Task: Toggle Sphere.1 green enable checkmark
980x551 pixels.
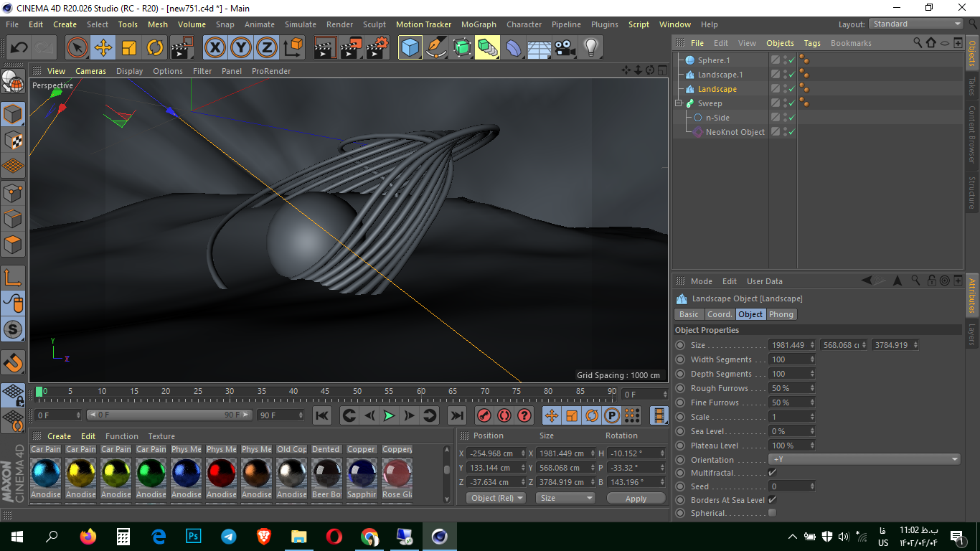Action: point(791,61)
